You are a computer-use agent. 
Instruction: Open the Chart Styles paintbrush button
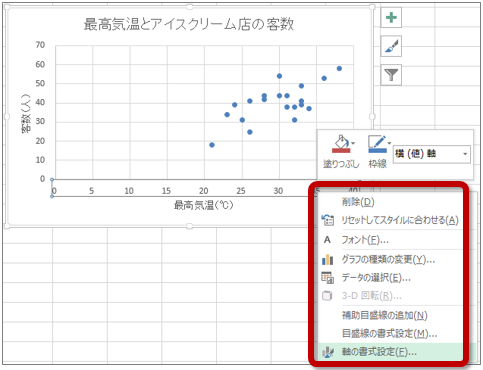click(391, 46)
